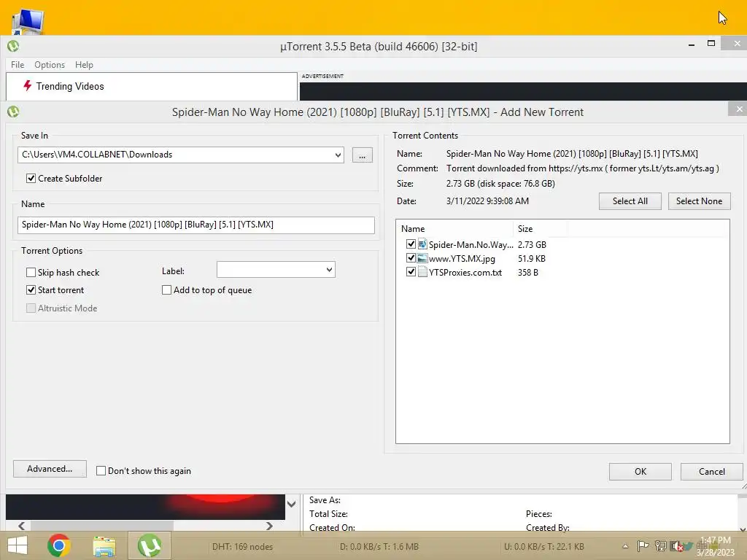Select the Trending Videos sidebar item
Screen dimensions: 747x560
click(x=70, y=86)
